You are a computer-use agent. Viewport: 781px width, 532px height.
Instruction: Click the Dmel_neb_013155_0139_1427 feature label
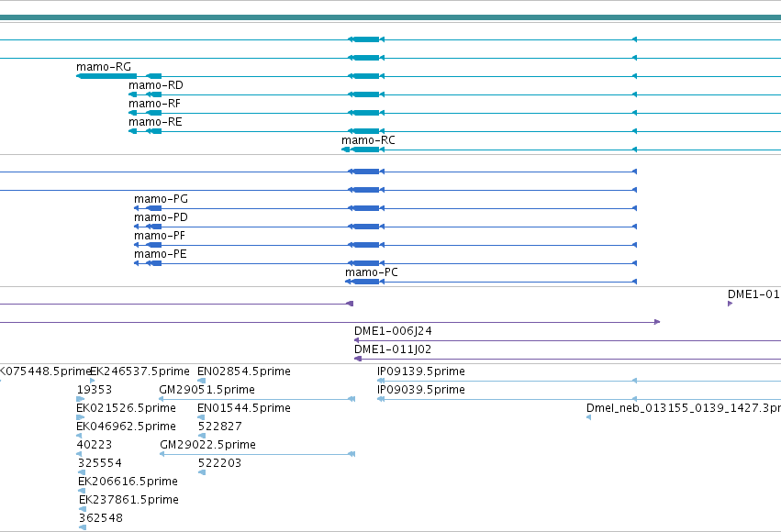click(684, 408)
